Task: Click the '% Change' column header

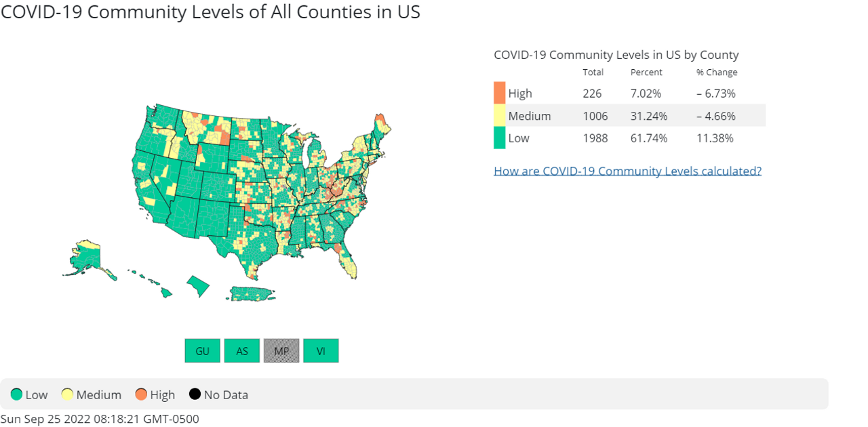Action: coord(717,73)
